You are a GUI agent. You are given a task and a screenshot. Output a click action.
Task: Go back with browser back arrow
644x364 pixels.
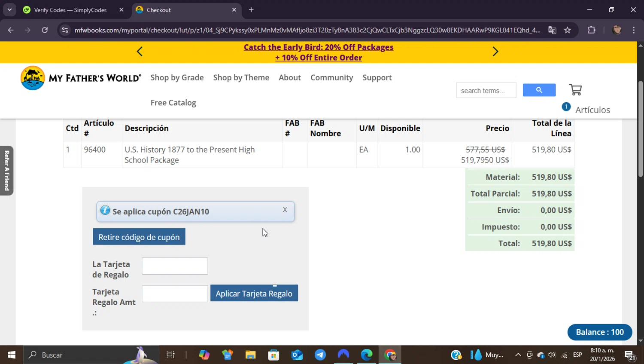[x=11, y=30]
